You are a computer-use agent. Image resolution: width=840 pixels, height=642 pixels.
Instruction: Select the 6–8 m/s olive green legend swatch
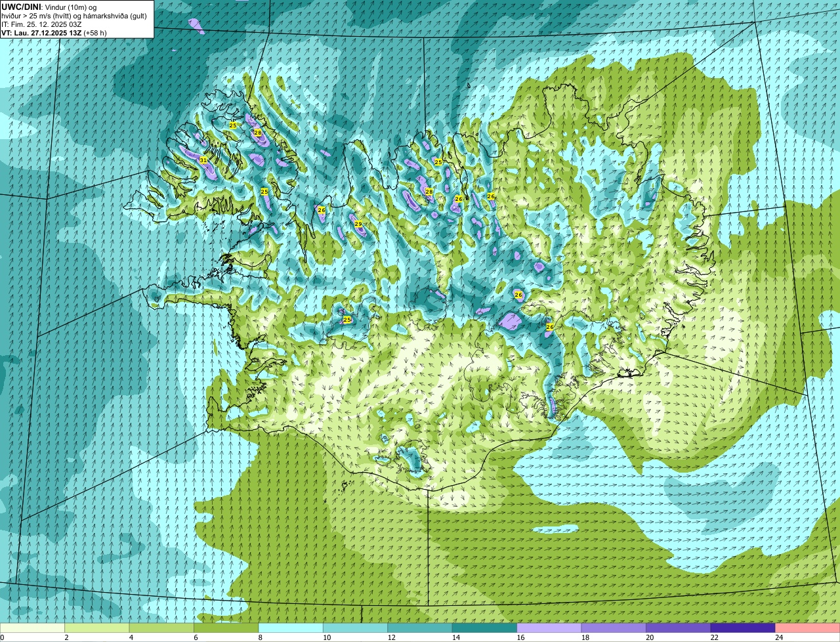coord(226,628)
